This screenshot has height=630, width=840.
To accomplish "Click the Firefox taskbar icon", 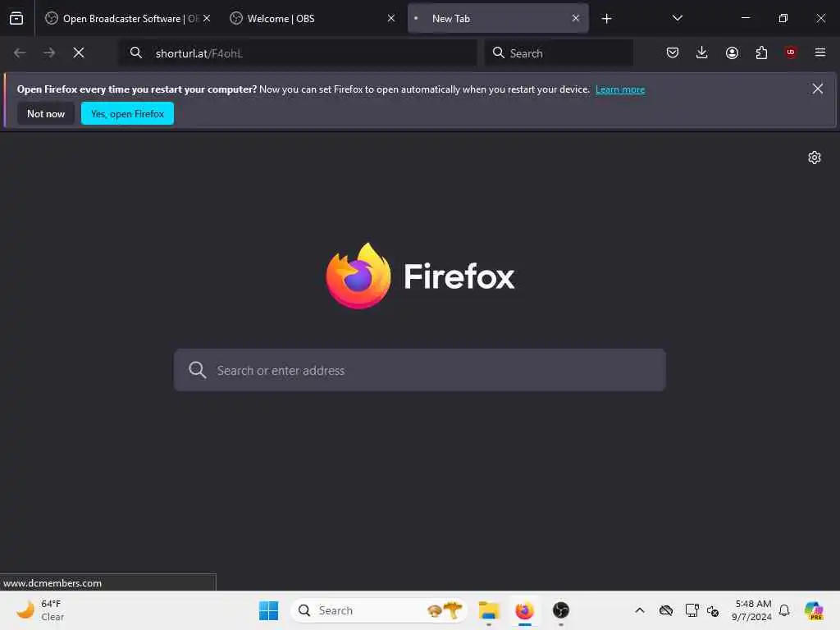I will coord(524,610).
